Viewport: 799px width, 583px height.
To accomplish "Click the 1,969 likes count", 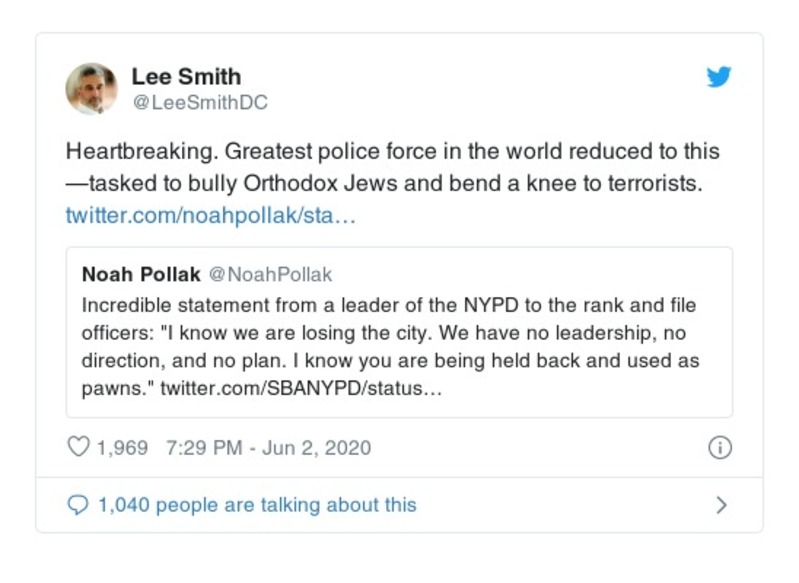I will pos(122,447).
